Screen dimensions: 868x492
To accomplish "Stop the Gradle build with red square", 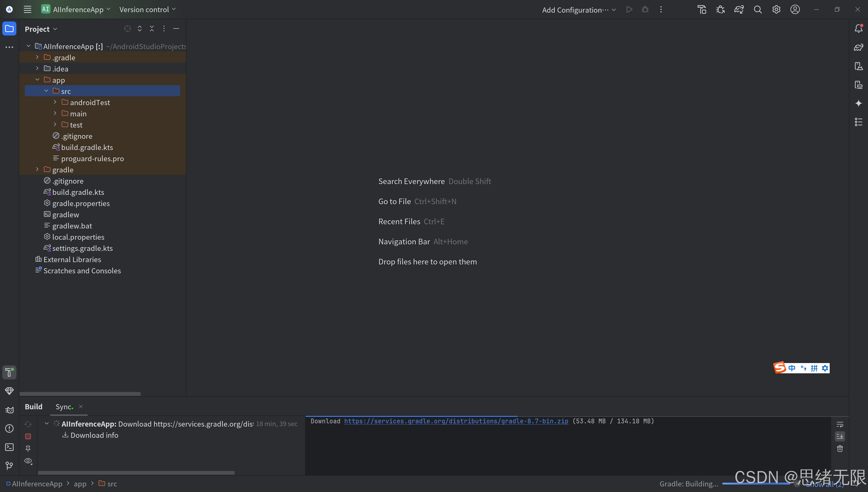I will (28, 436).
